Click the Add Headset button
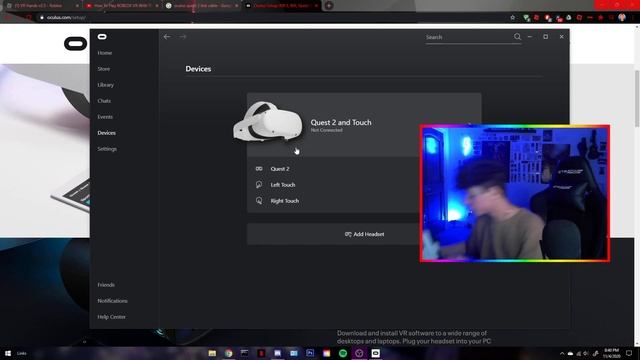The image size is (640, 360). click(364, 234)
